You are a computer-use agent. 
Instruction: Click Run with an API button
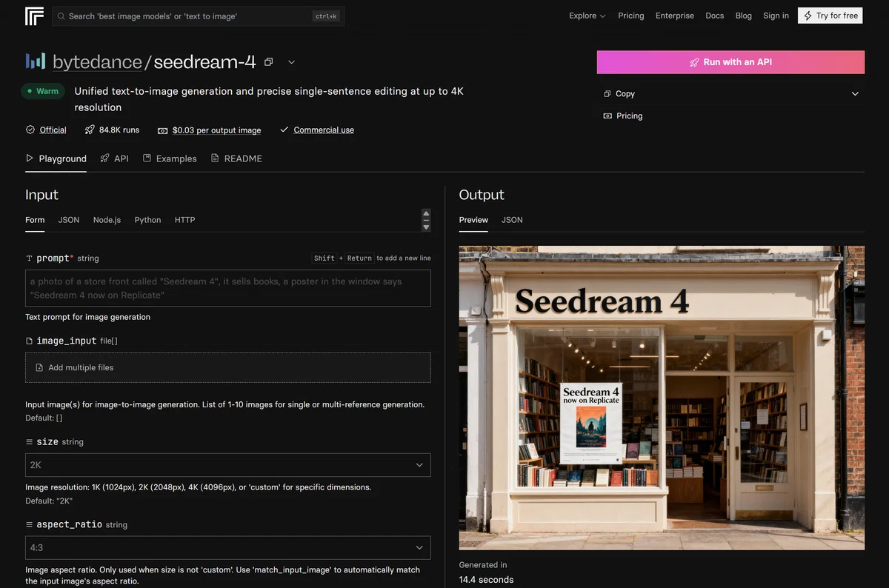click(730, 62)
